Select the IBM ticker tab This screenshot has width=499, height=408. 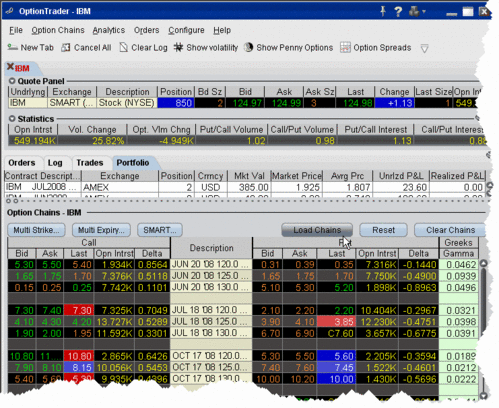[22, 68]
